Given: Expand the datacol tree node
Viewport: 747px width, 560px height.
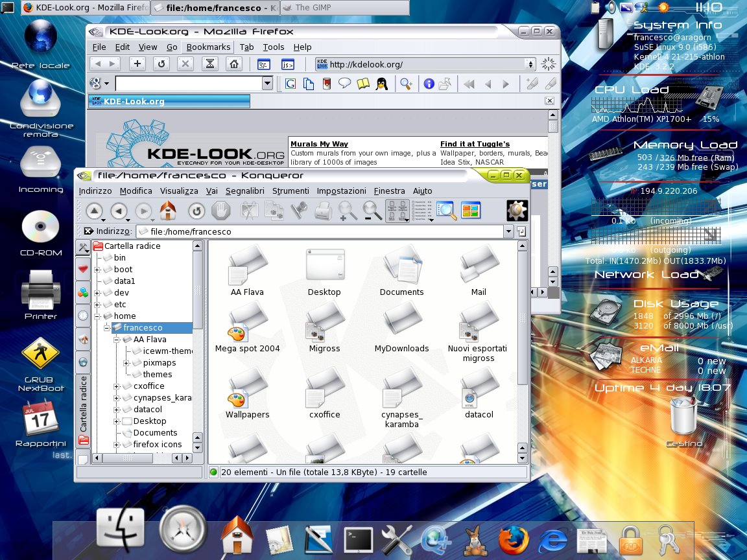Looking at the screenshot, I should 117,410.
